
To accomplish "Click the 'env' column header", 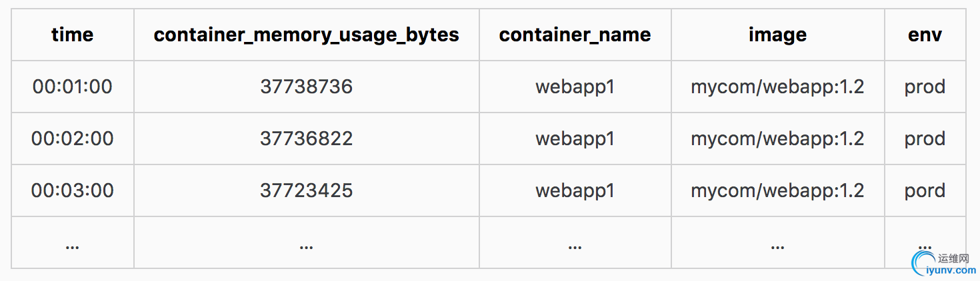I will pyautogui.click(x=925, y=35).
